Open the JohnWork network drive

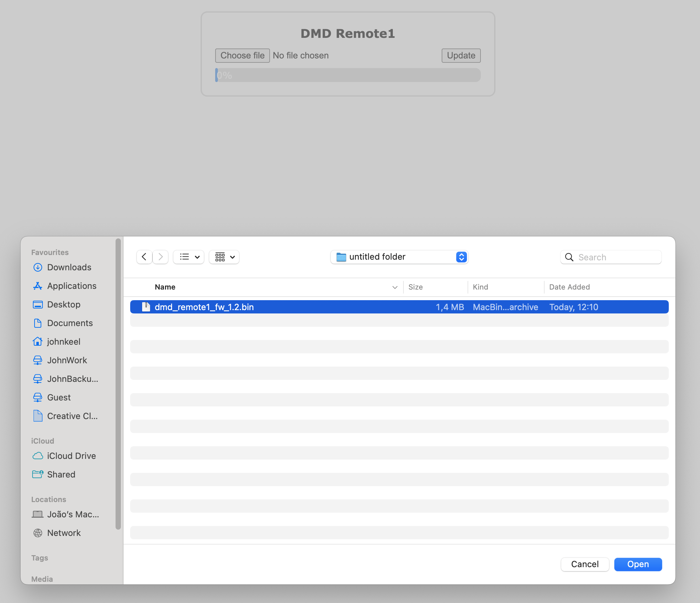coord(67,360)
